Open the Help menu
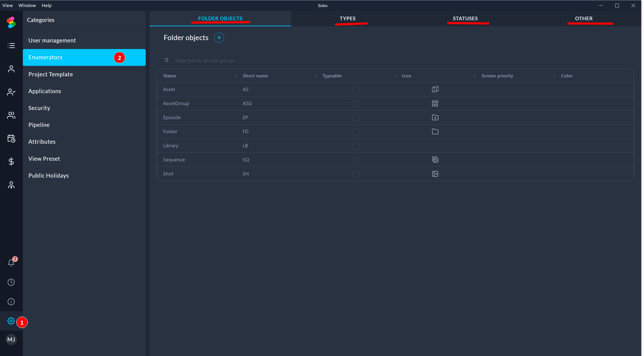 pos(47,5)
